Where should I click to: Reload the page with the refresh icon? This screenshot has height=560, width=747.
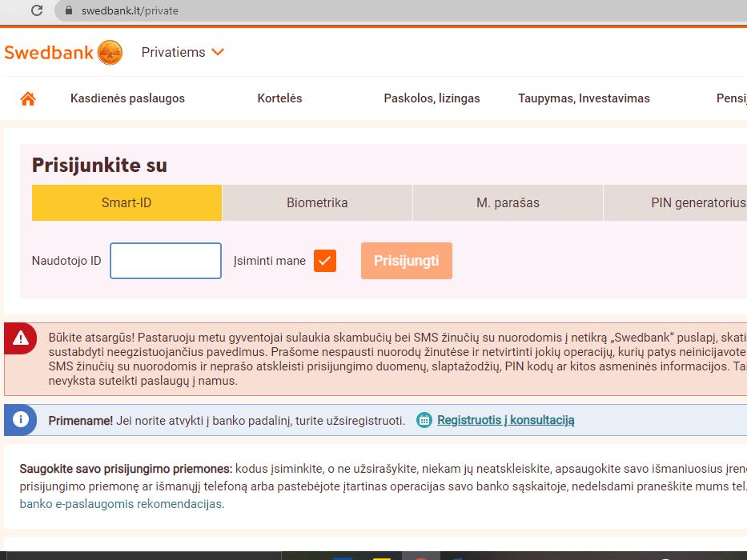[37, 10]
